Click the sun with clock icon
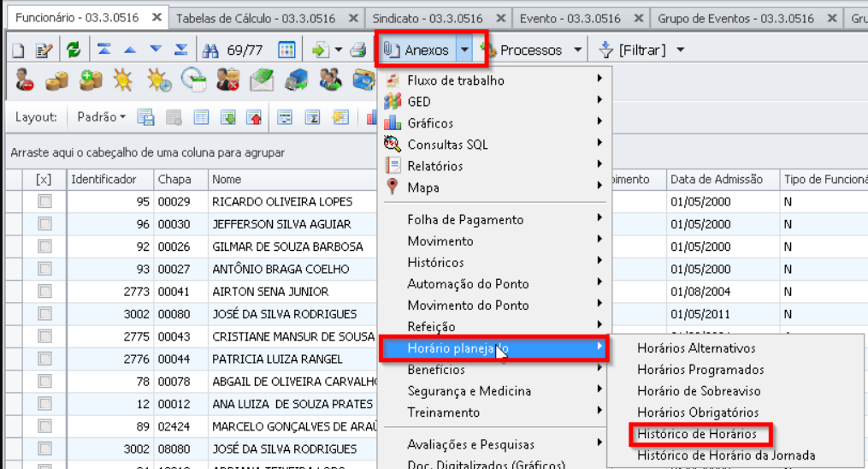This screenshot has height=469, width=868. point(159,80)
